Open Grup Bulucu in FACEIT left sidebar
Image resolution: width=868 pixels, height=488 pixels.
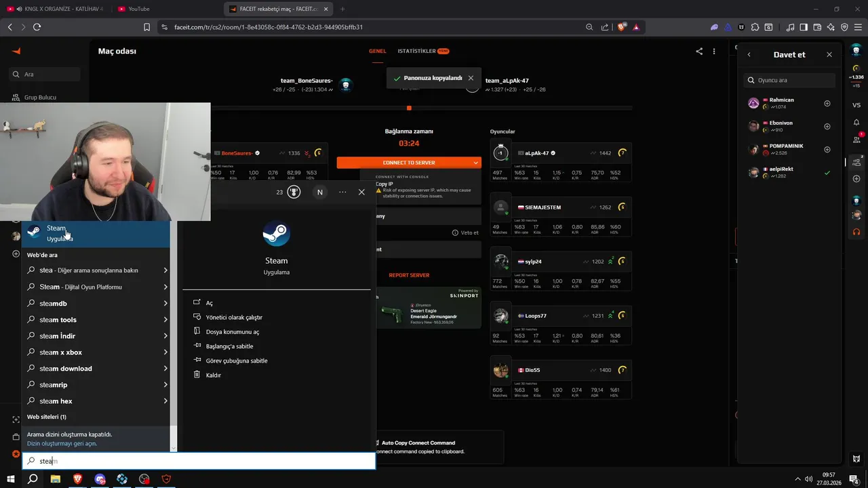(x=40, y=98)
